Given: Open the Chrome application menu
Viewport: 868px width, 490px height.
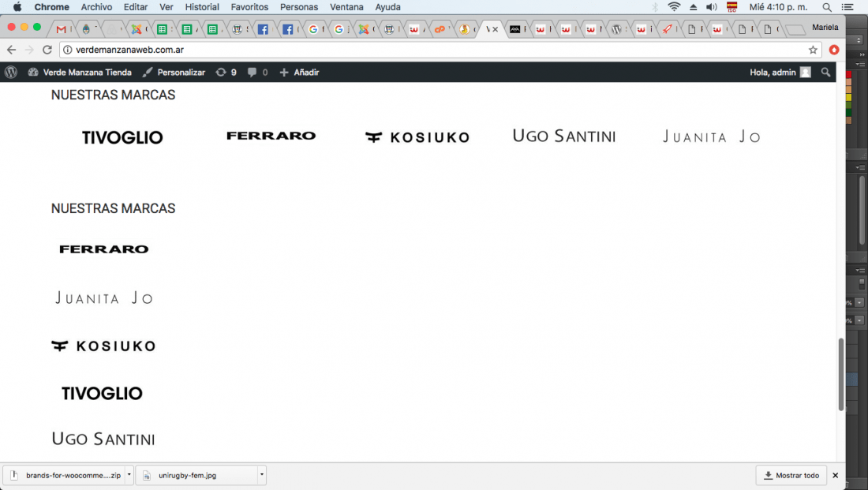Looking at the screenshot, I should click(51, 7).
